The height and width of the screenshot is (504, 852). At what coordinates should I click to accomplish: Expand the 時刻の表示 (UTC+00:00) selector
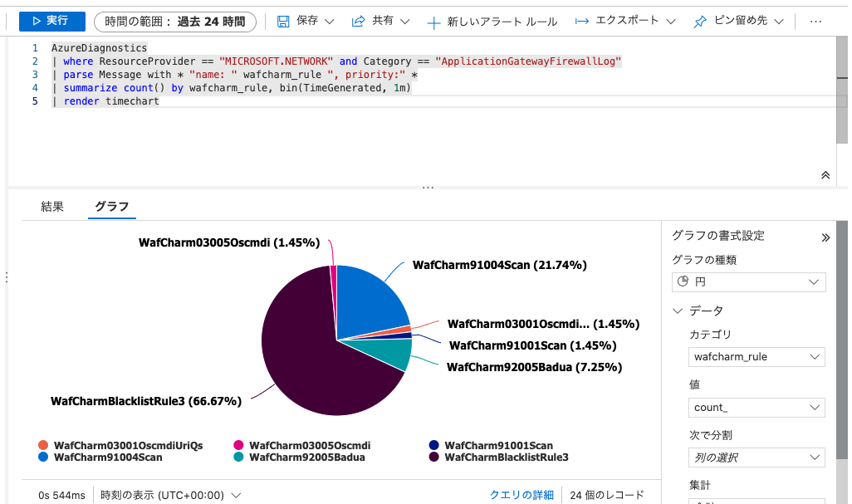coord(170,496)
